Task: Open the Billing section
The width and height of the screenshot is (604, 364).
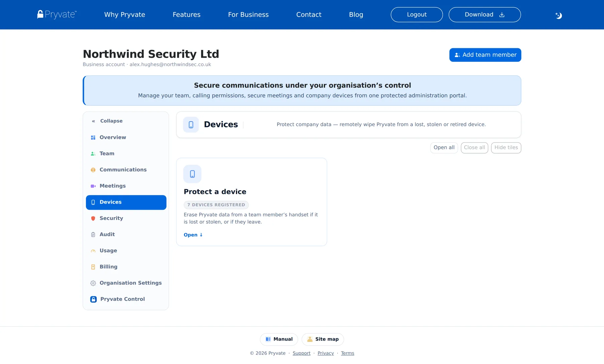Action: [126, 267]
